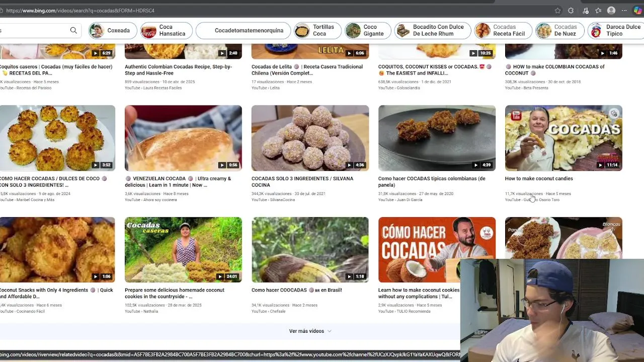Click the 0:56 play badge
This screenshot has width=644, height=362.
(228, 165)
